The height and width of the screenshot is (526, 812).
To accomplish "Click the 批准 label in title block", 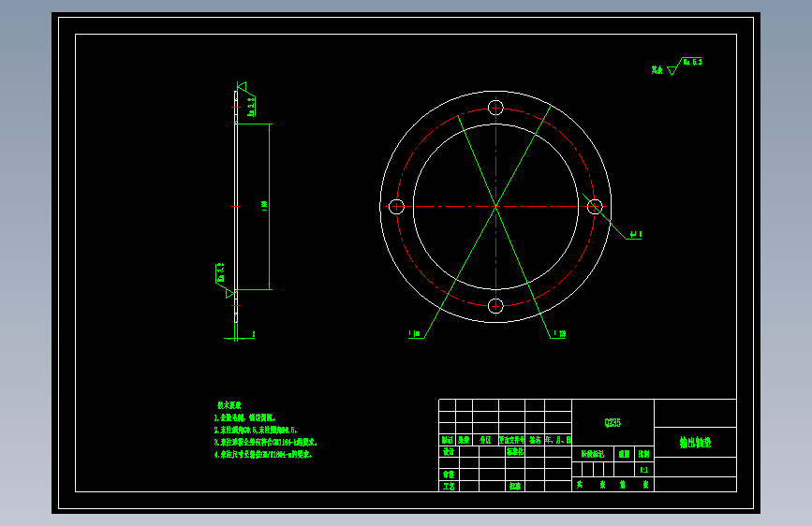I will pos(515,486).
